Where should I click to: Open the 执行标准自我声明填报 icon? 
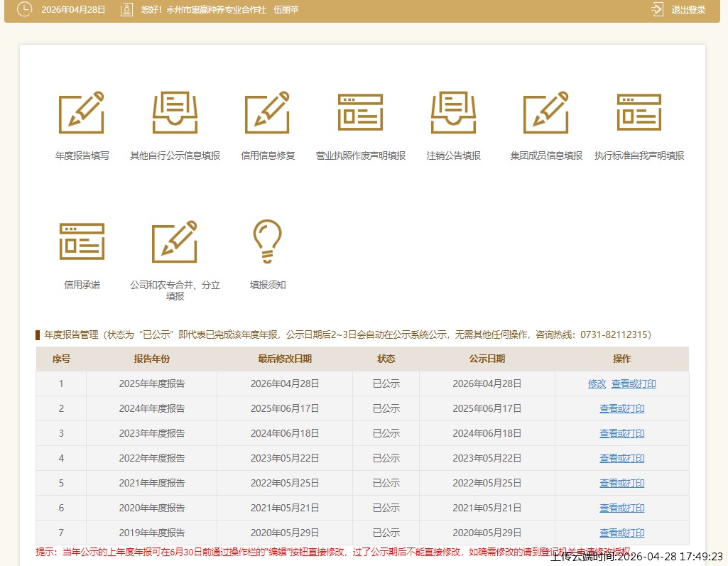click(x=639, y=112)
